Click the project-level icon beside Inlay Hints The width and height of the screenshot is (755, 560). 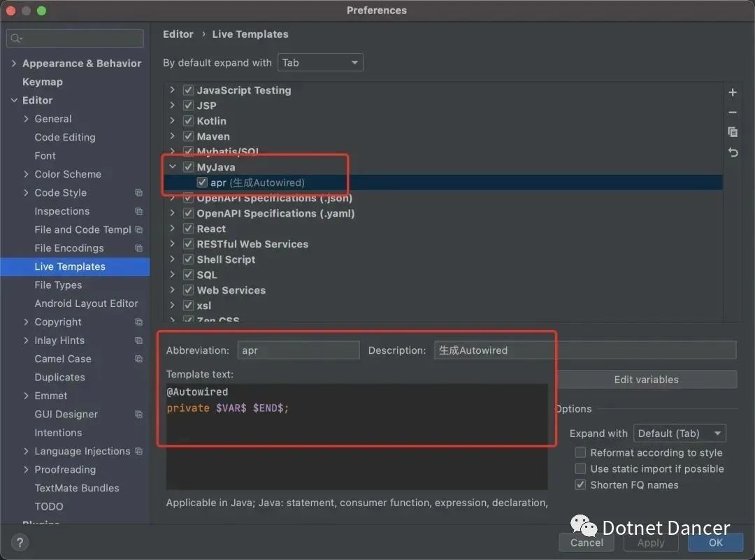pyautogui.click(x=138, y=340)
